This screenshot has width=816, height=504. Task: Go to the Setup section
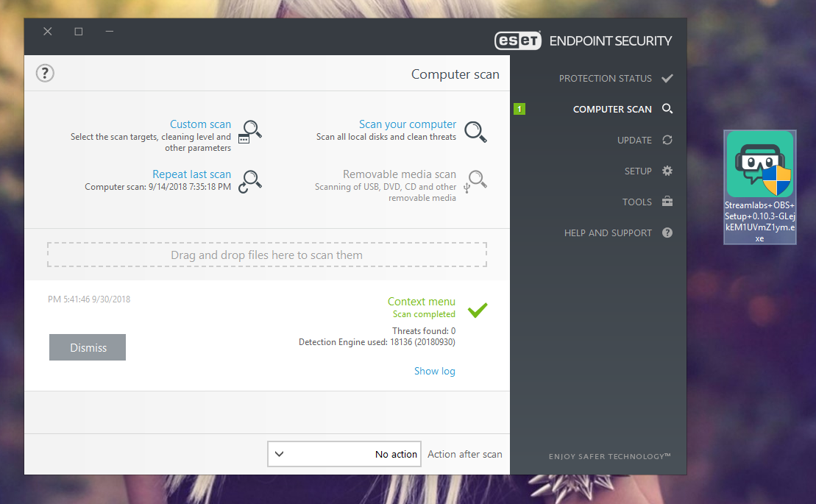tap(638, 171)
